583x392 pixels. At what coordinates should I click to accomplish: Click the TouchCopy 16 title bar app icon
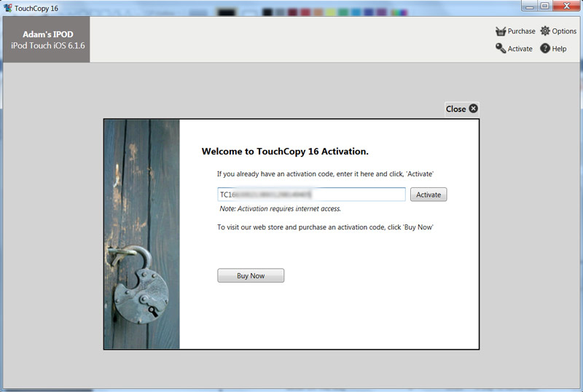pyautogui.click(x=7, y=8)
